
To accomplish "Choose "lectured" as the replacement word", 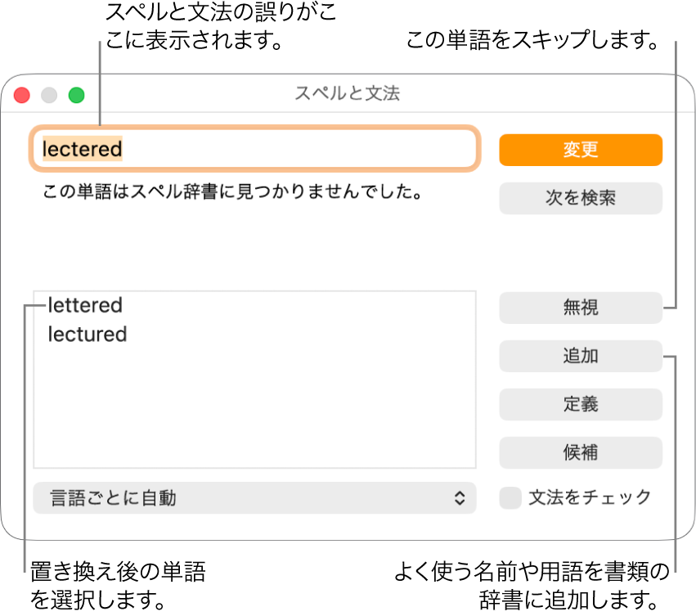I will [86, 334].
